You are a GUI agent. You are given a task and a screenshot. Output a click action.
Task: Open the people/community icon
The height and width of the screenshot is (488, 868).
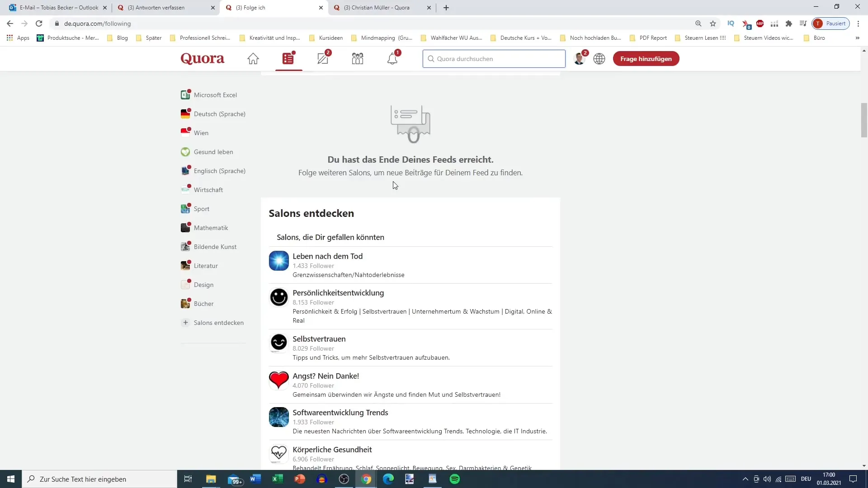tap(358, 58)
